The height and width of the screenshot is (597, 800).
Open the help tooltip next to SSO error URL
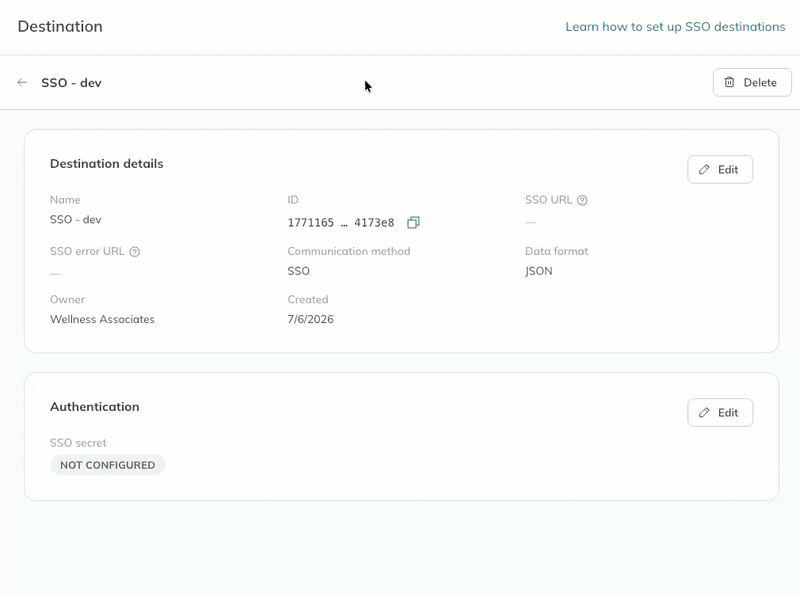coord(135,252)
